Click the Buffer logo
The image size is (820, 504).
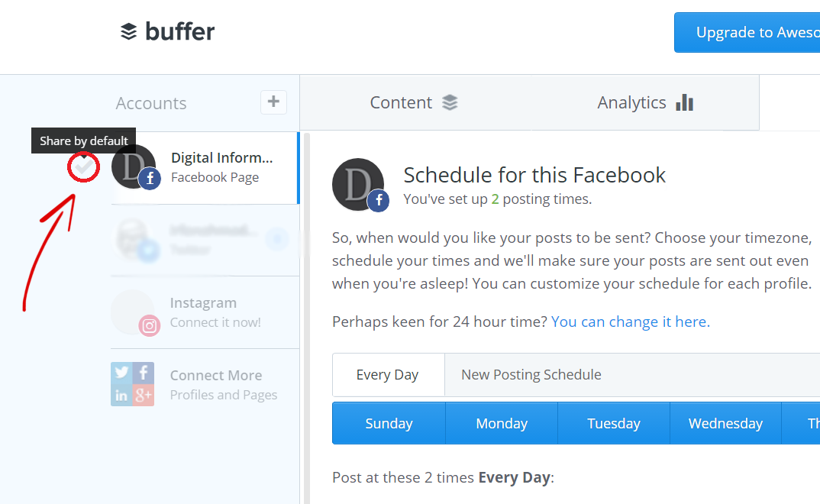167,31
